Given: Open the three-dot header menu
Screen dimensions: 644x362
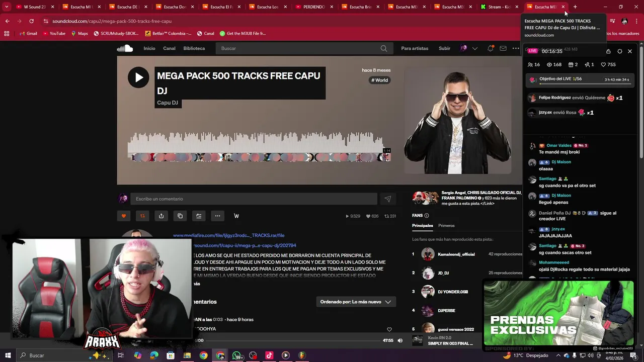Looking at the screenshot, I should point(516,48).
